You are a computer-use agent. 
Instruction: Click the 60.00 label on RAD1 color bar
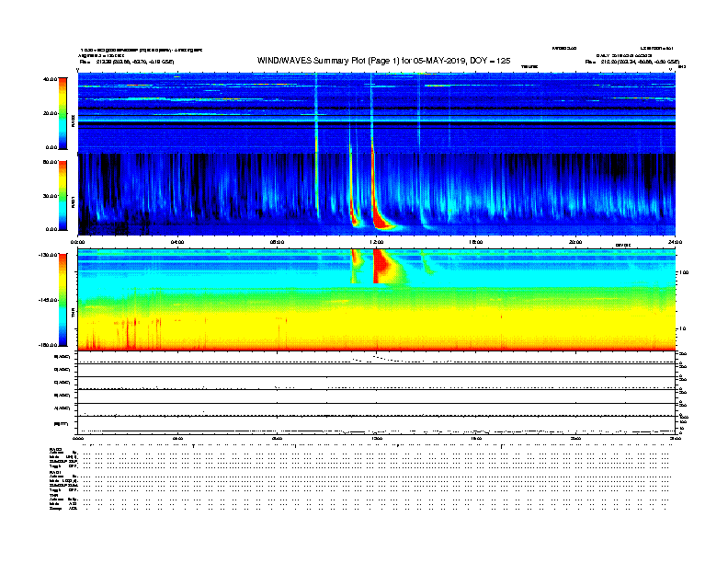click(x=51, y=162)
